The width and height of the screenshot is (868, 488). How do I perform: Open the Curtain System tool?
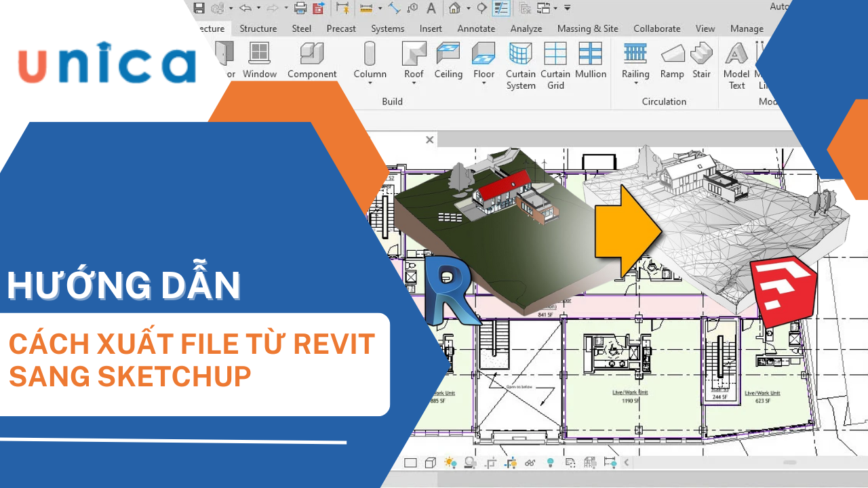point(521,53)
